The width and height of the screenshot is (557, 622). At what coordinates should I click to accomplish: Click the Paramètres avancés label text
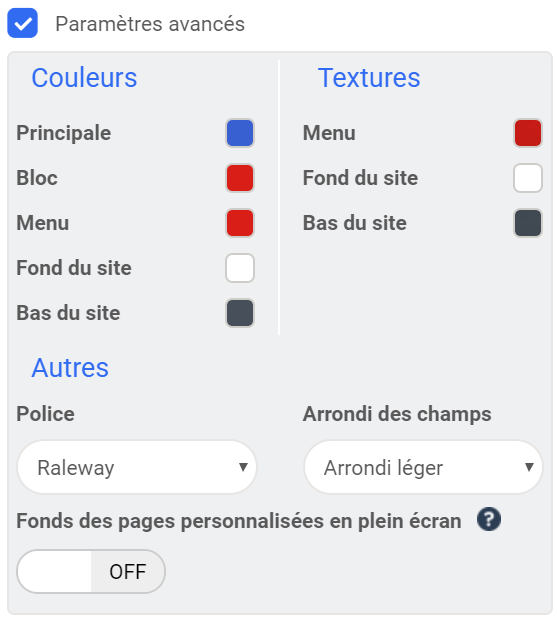[150, 24]
